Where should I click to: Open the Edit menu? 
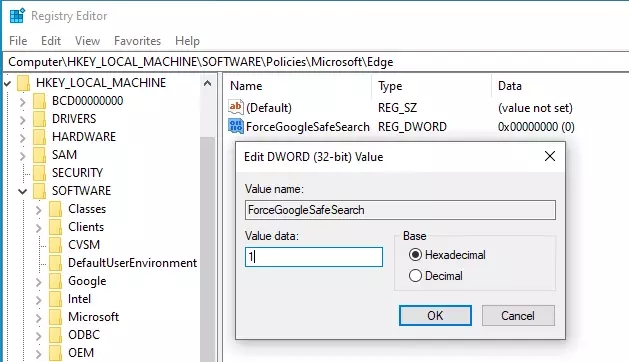(51, 41)
